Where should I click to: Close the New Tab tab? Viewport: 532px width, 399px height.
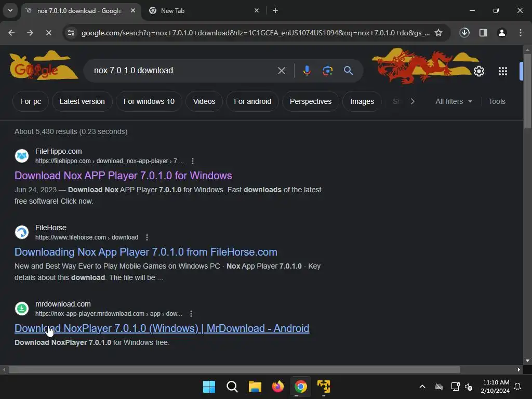(x=257, y=10)
